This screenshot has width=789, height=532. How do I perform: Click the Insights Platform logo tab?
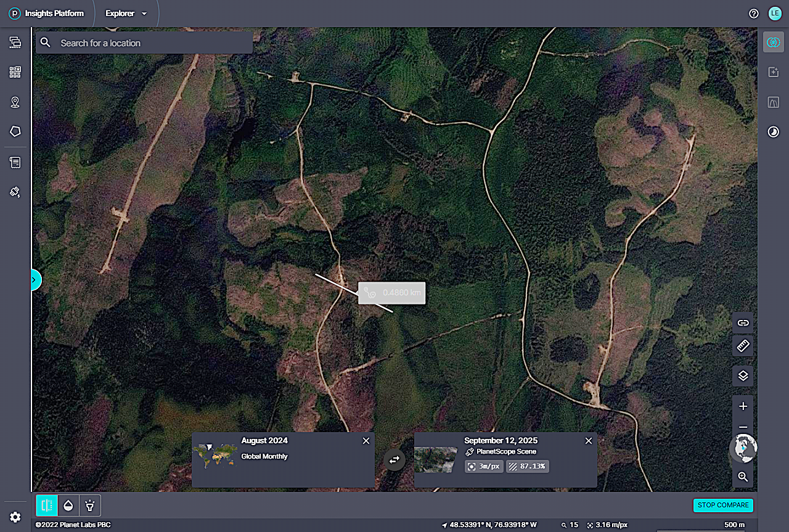click(x=47, y=14)
